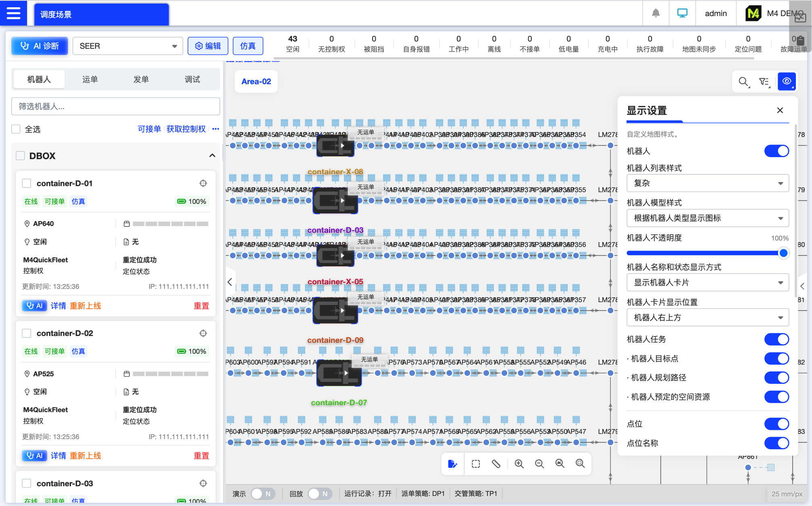Switch to the 运单 tab
812x506 pixels.
(90, 79)
